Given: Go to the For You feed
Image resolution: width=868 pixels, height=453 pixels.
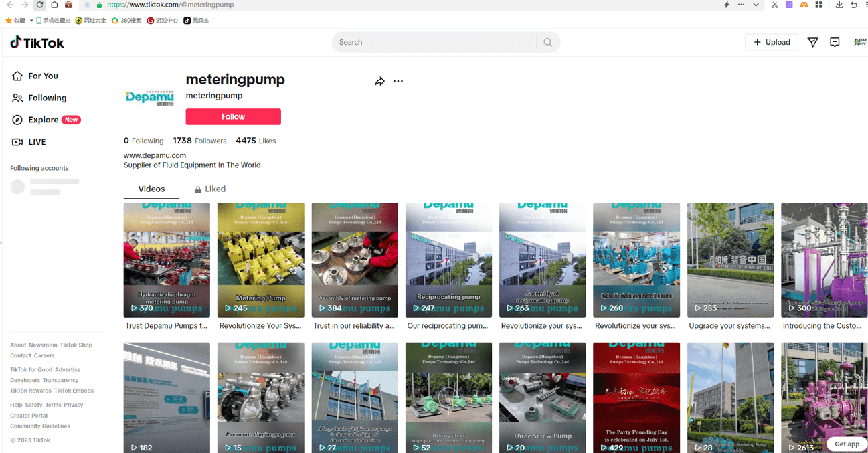Looking at the screenshot, I should coord(35,76).
